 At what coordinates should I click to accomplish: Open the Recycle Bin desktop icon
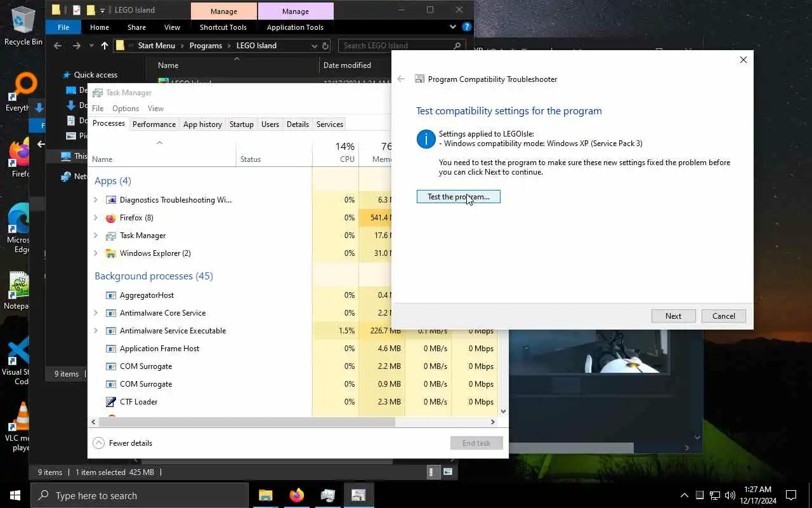pos(23,25)
